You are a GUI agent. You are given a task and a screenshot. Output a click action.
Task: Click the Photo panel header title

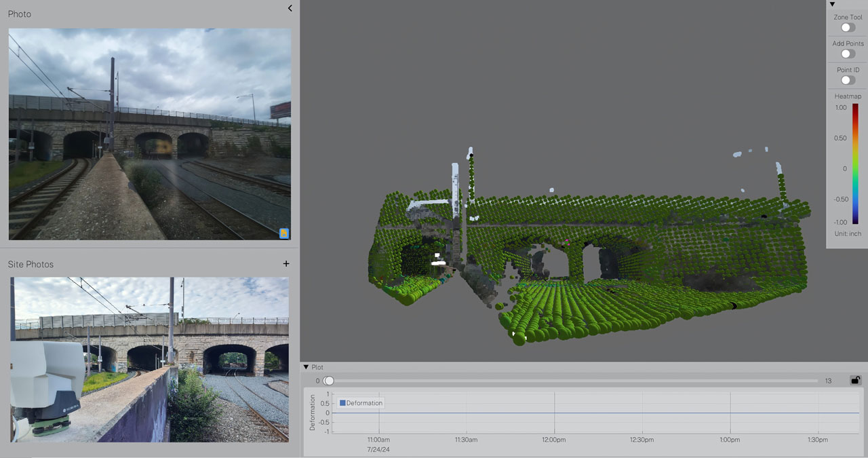tap(20, 14)
